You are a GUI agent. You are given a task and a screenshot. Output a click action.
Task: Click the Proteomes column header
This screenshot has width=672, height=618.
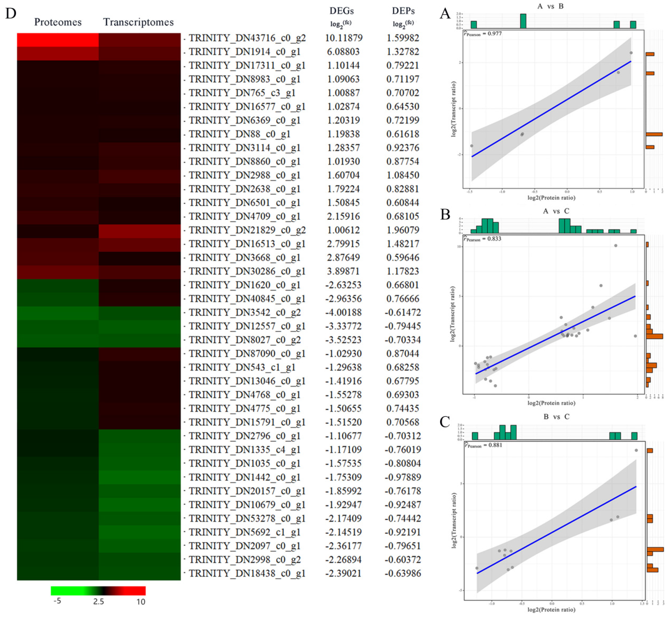[x=58, y=22]
